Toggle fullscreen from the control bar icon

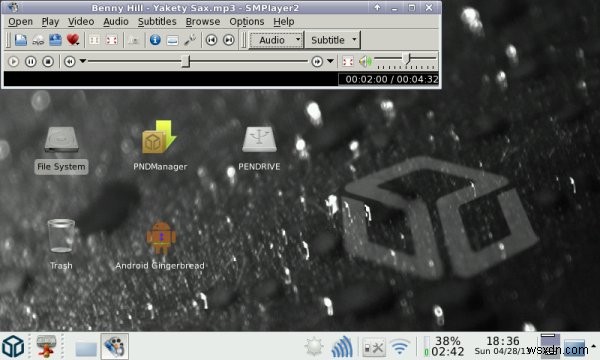pyautogui.click(x=347, y=61)
